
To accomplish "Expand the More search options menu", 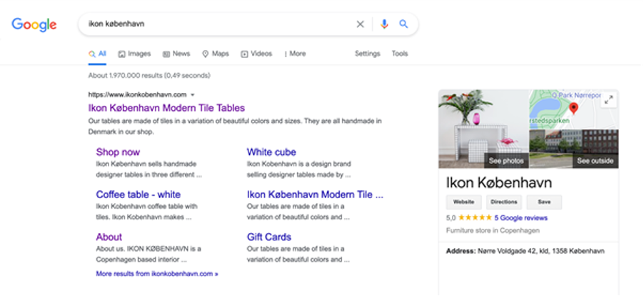I will coord(295,54).
